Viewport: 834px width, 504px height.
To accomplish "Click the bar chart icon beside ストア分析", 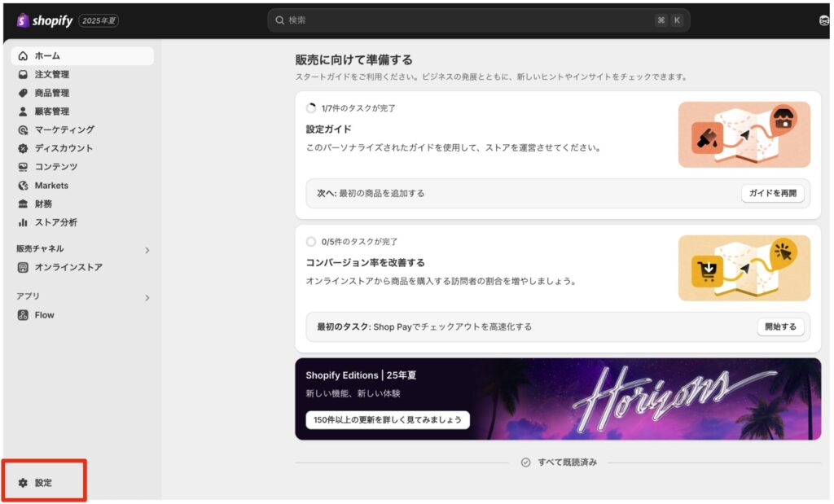I will point(23,223).
